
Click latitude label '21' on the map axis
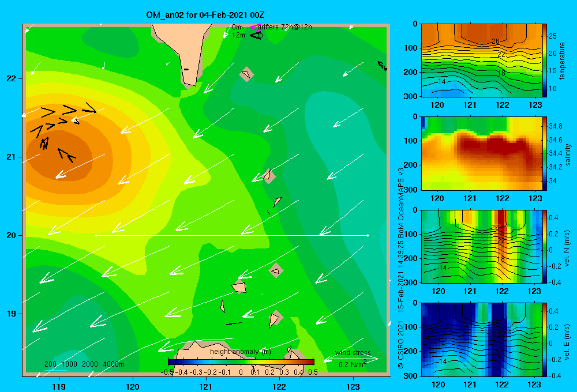(x=11, y=157)
